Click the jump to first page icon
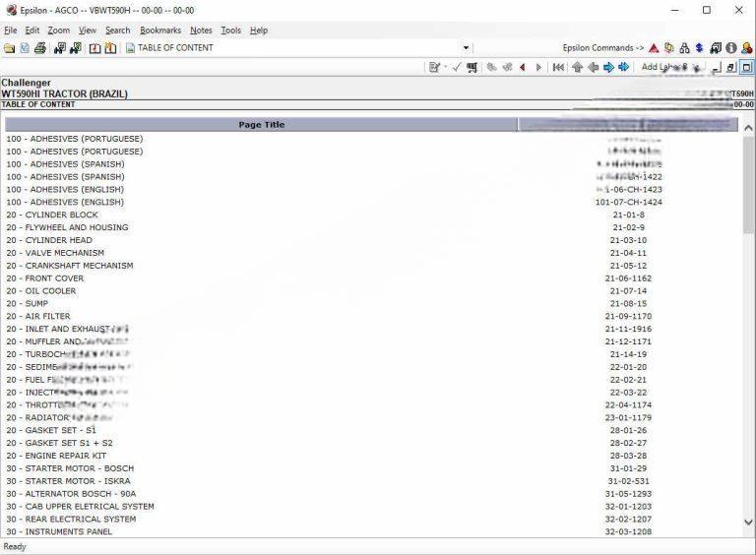This screenshot has width=756, height=555. 558,68
